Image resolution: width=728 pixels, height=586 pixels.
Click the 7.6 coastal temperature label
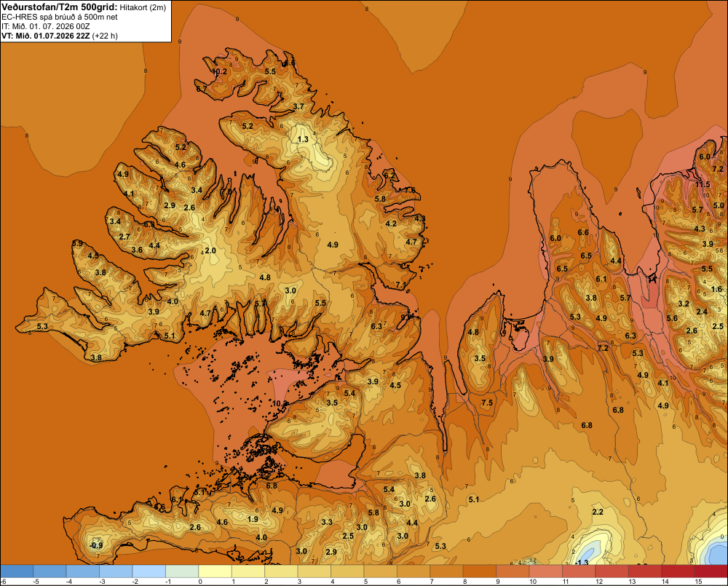pyautogui.click(x=410, y=190)
